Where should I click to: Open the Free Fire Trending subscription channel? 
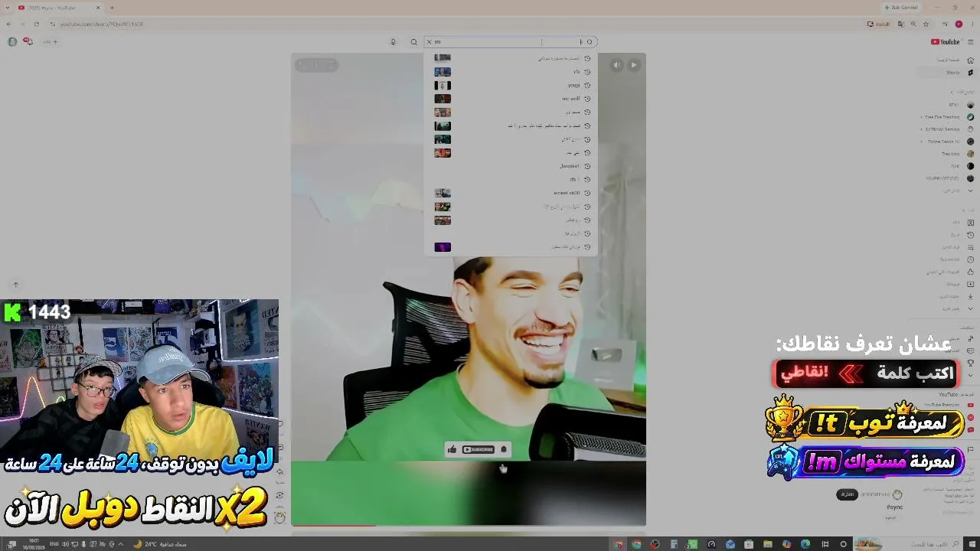[947, 117]
